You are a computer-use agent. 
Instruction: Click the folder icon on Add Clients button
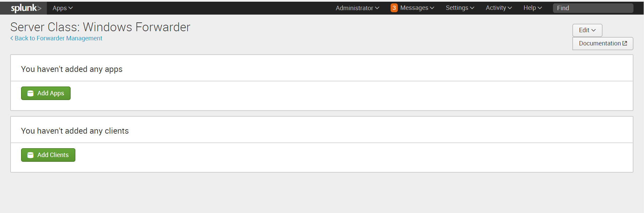click(30, 155)
